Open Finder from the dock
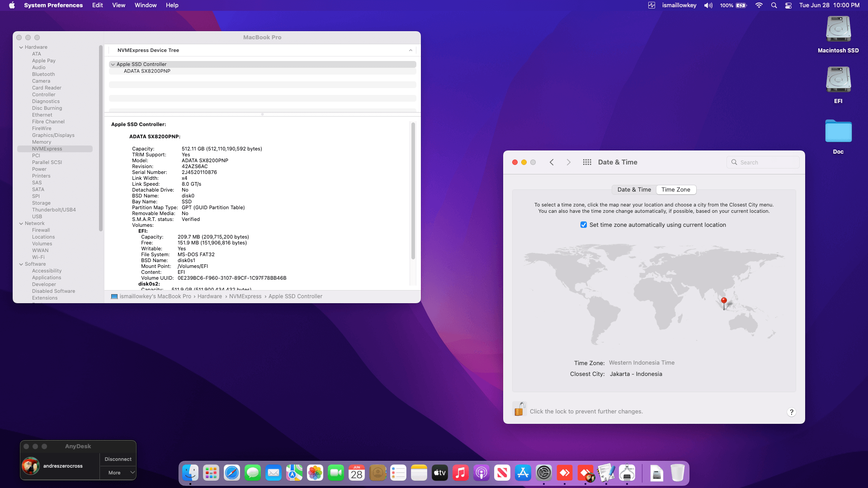The image size is (868, 488). pyautogui.click(x=190, y=473)
